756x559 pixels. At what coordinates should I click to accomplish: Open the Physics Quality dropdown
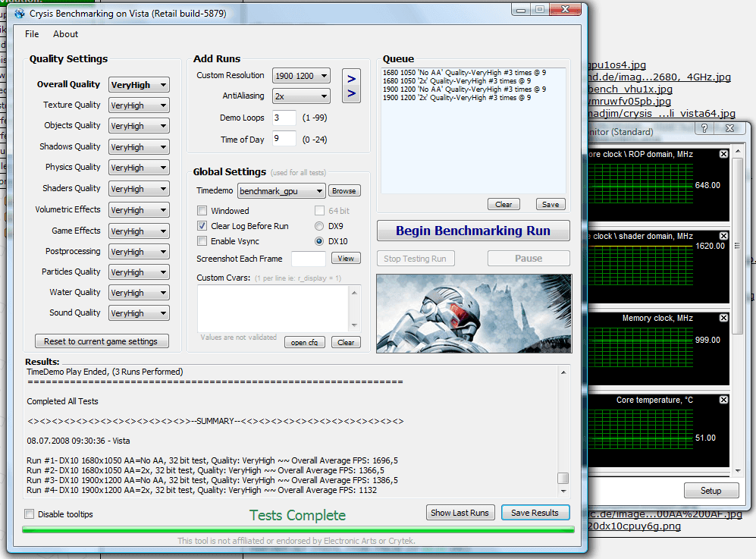coord(139,168)
